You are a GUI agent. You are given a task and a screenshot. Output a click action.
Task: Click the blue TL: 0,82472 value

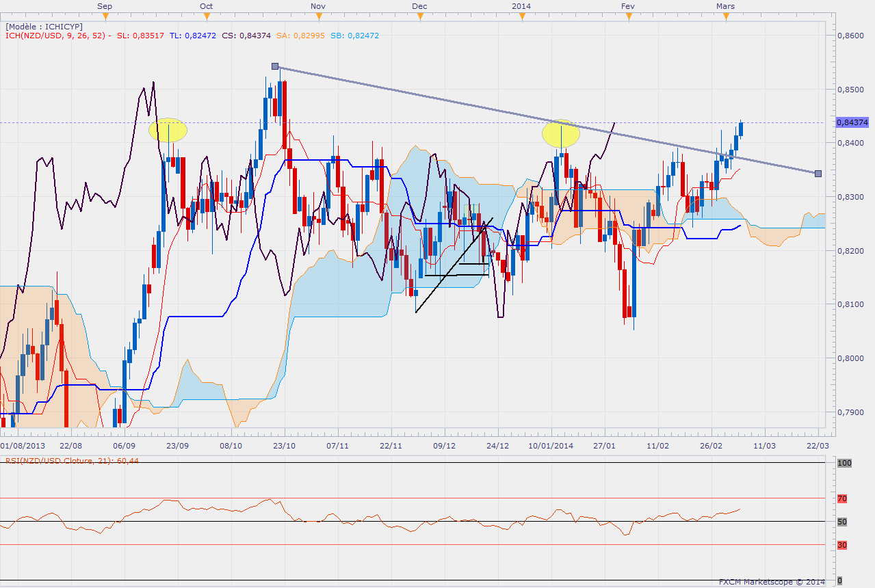[x=192, y=36]
